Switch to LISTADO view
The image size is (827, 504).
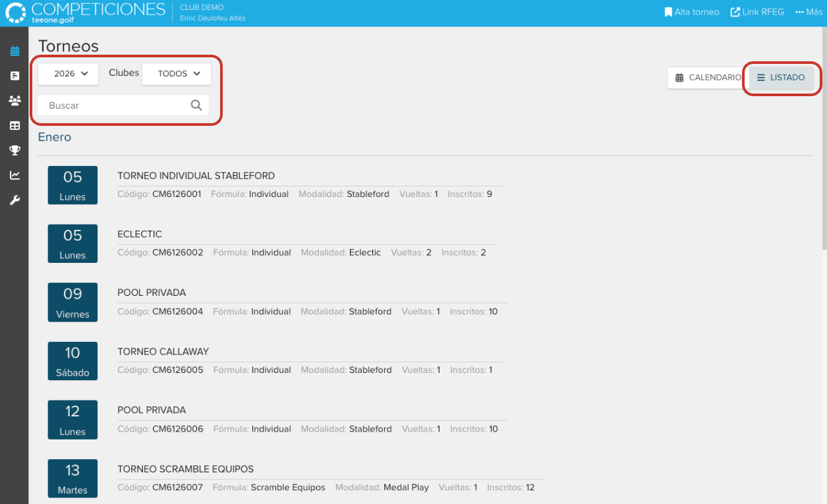[x=781, y=78]
